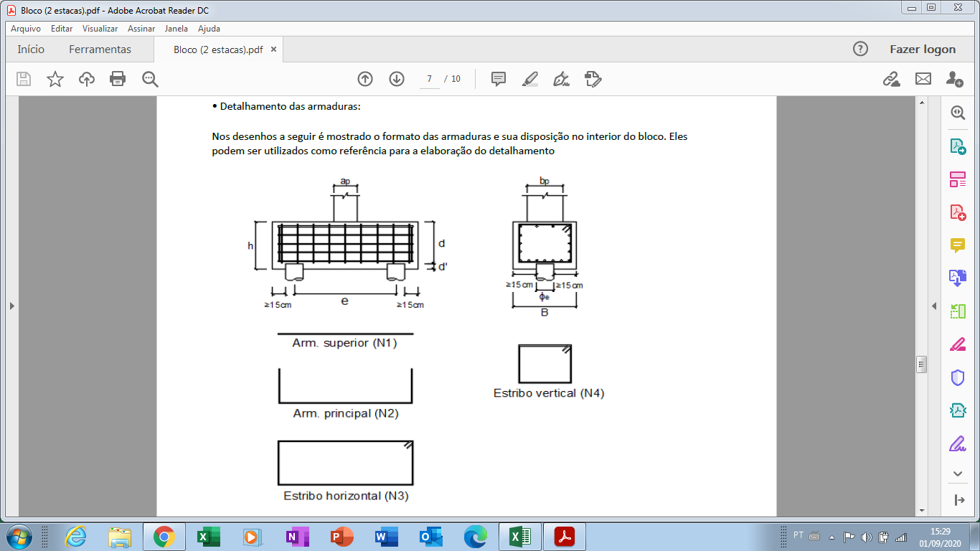Go to next page arrow
Screen dimensions: 980x551
click(x=397, y=79)
